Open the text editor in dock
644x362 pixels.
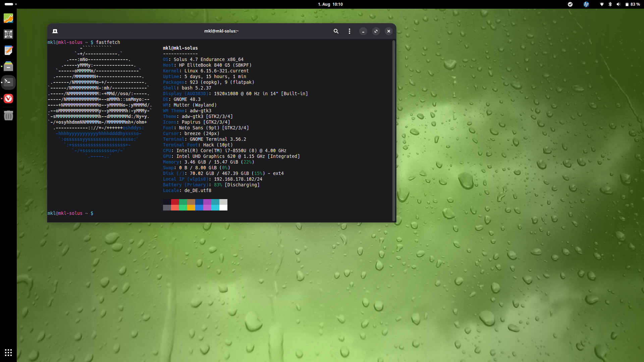click(8, 50)
